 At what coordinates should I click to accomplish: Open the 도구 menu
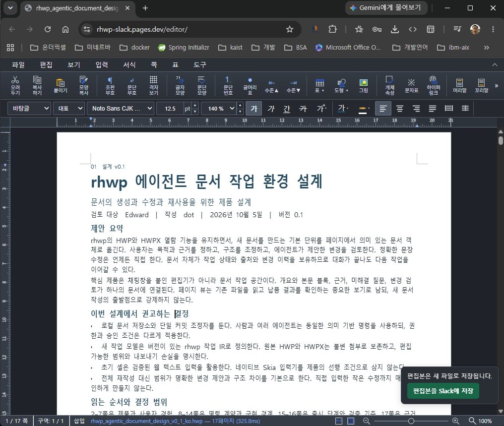click(x=199, y=65)
